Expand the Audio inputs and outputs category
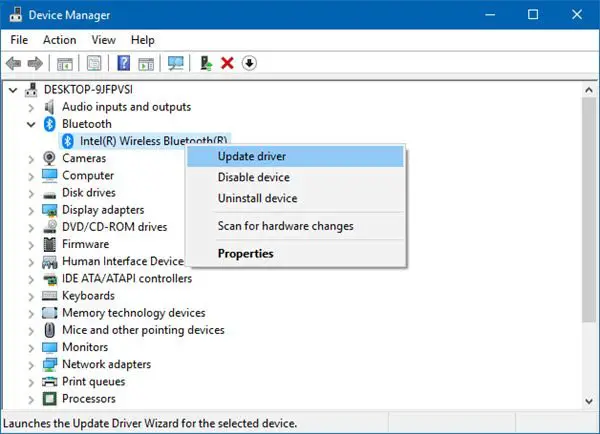Screen dimensions: 600x434 (32, 107)
